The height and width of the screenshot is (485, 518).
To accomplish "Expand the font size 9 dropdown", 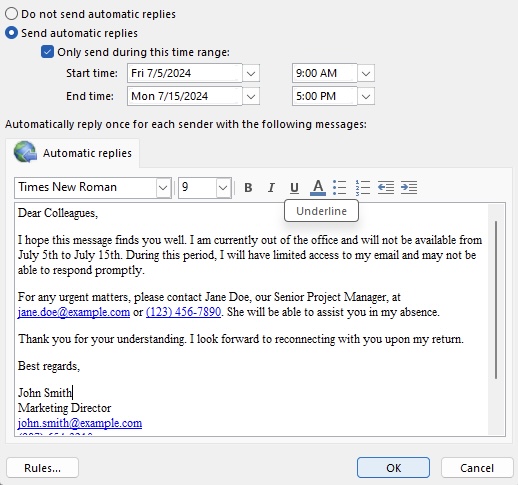I will point(223,188).
